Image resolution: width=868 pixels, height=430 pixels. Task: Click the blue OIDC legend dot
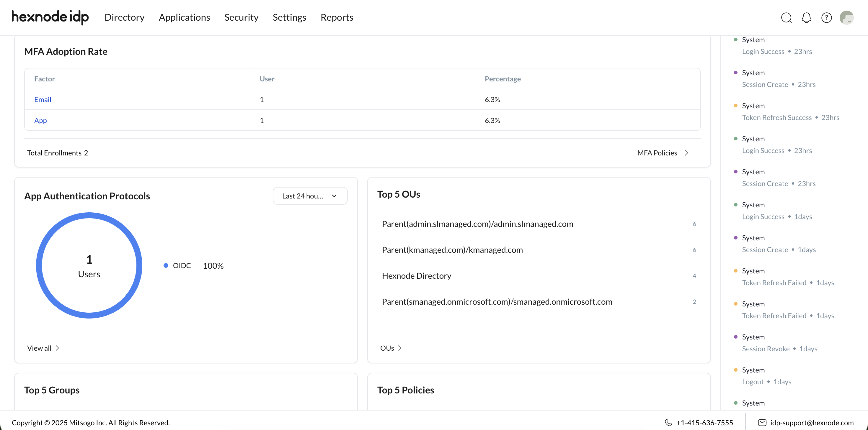point(165,265)
